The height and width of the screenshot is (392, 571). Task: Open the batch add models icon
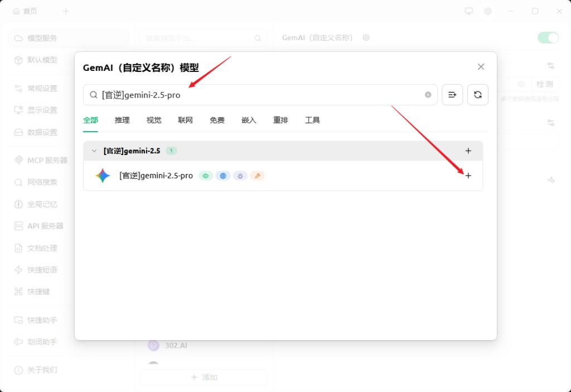coord(452,95)
